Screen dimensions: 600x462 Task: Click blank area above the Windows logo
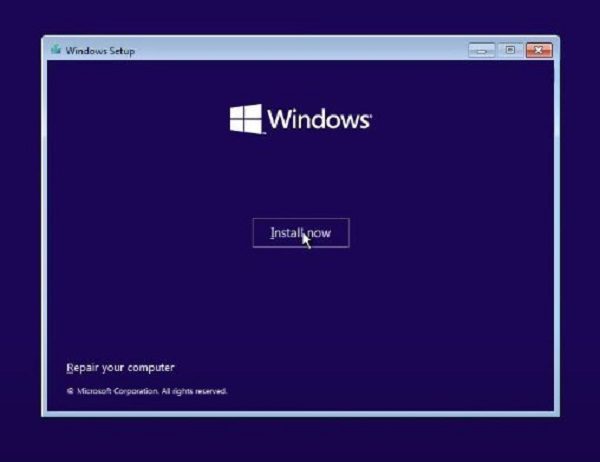(x=300, y=80)
